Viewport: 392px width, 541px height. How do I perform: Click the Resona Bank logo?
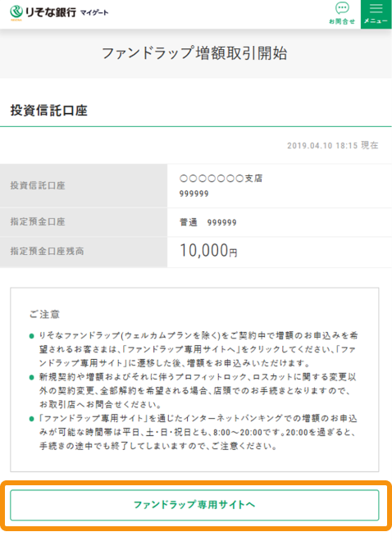(43, 12)
